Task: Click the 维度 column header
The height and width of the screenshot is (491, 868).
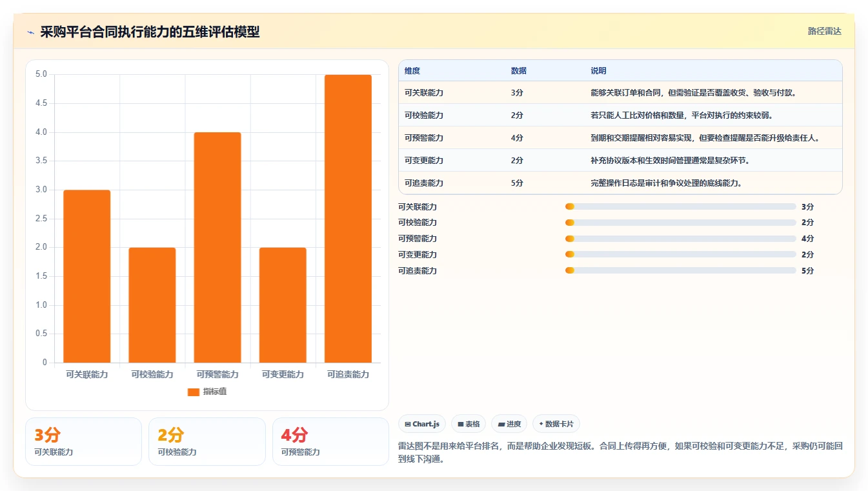Action: pyautogui.click(x=412, y=71)
